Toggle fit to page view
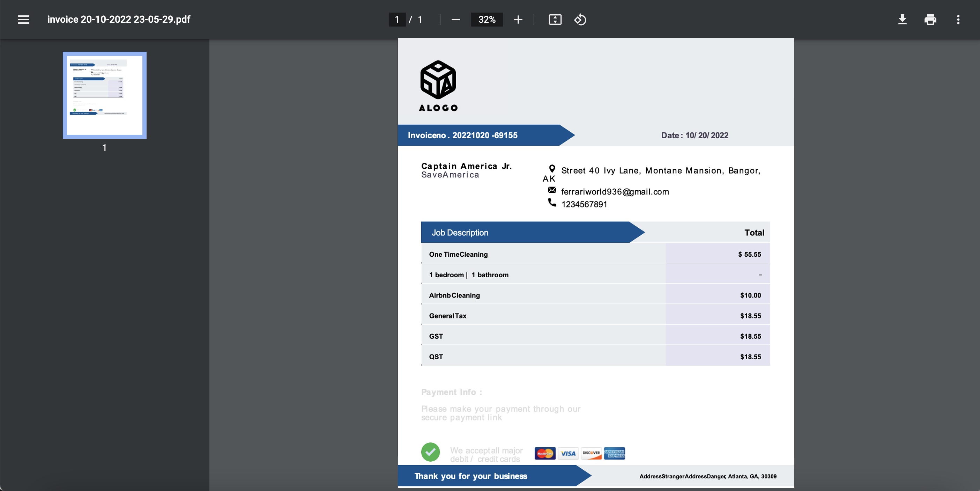Screen dimensions: 980x491 click(555, 20)
